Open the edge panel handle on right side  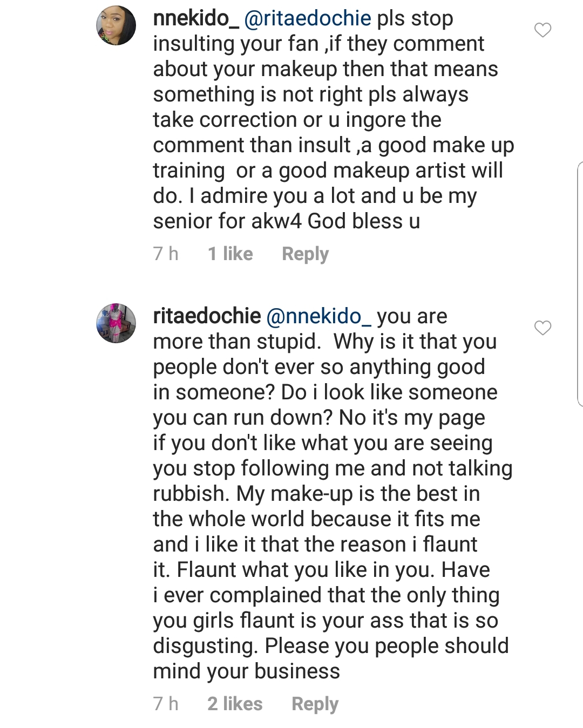[x=580, y=283]
